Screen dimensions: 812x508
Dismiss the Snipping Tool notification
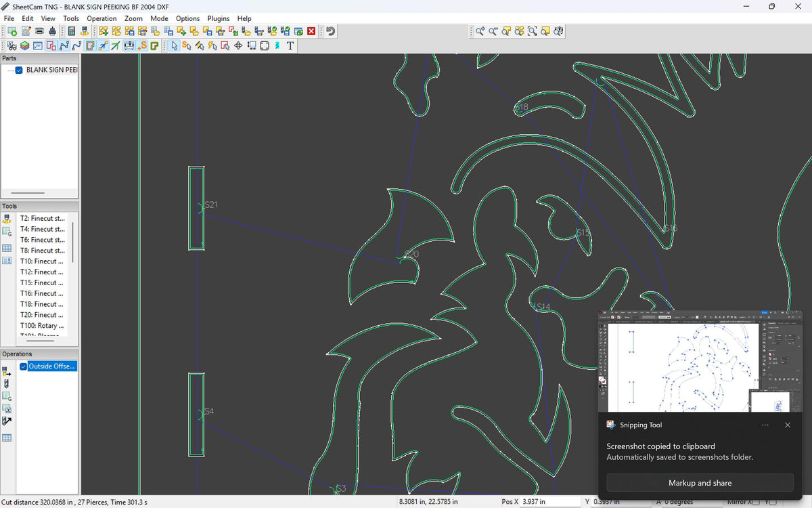787,425
